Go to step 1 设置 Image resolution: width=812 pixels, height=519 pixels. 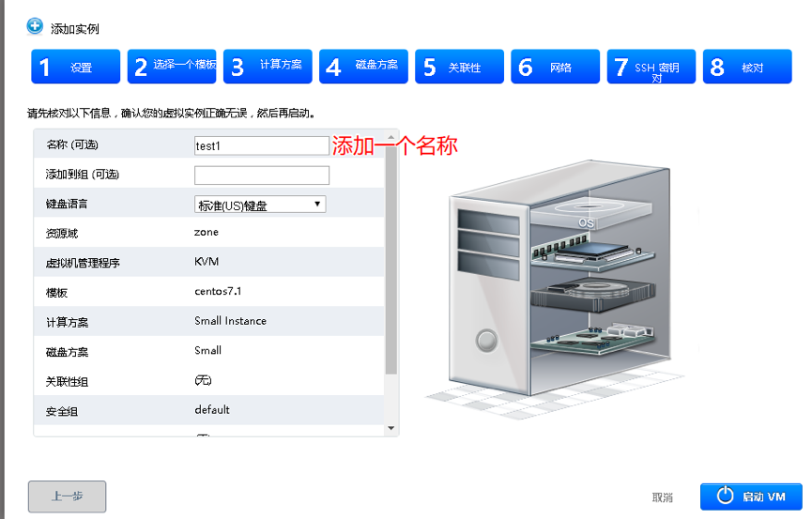pos(75,67)
